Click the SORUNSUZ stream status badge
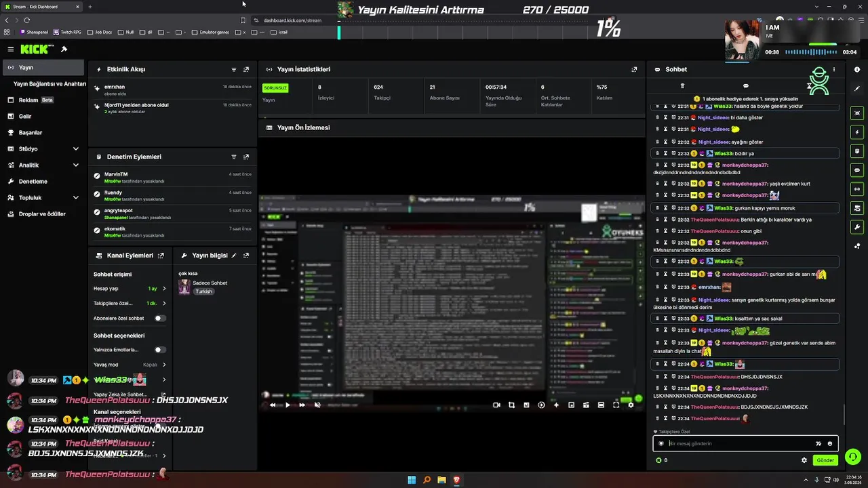This screenshot has height=488, width=868. click(x=275, y=88)
